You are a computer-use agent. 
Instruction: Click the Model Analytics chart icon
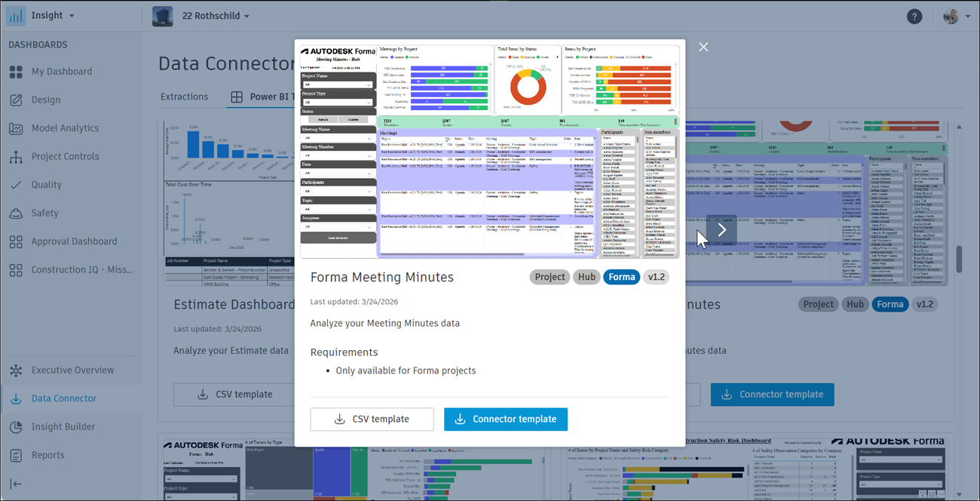click(x=16, y=128)
